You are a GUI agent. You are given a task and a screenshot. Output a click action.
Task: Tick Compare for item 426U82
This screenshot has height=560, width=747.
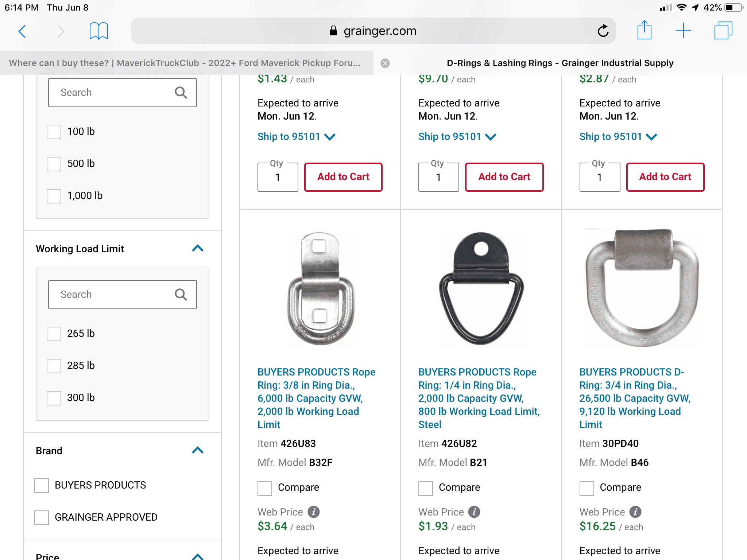(x=426, y=488)
